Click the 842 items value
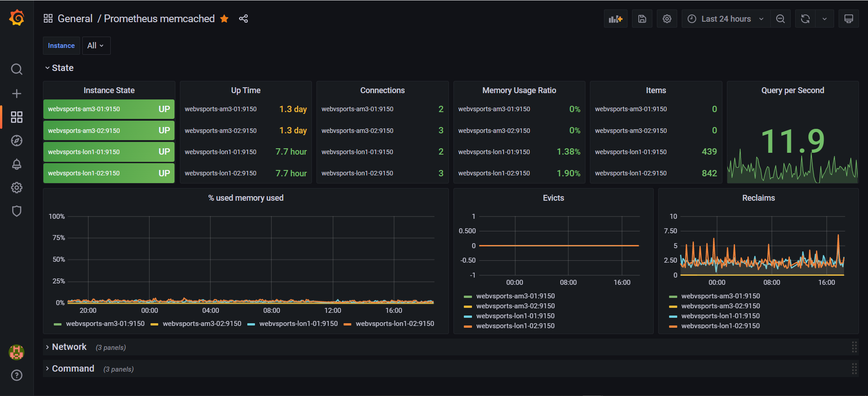Screen dimensions: 868x396 [x=709, y=173]
